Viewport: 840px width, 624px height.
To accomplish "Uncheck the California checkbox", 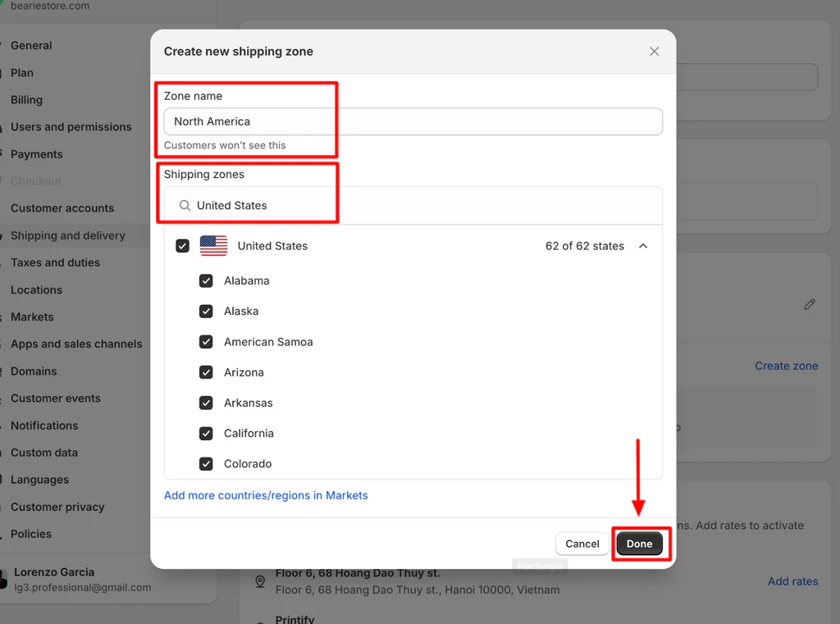I will pyautogui.click(x=206, y=433).
